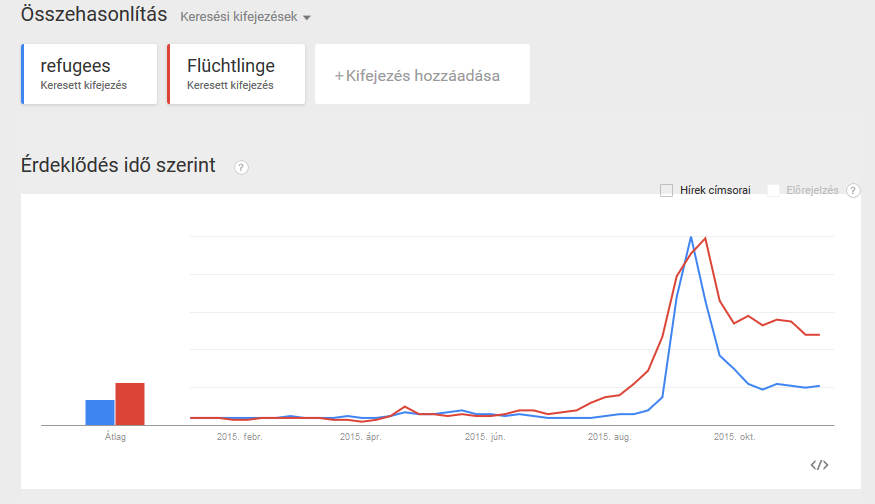
Task: Click the Átlag label under bars
Action: 115,437
